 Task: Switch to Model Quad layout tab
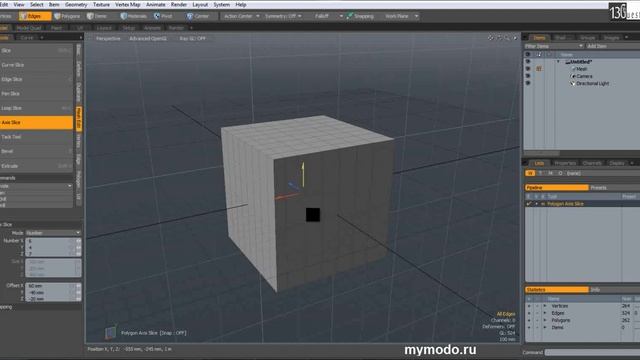tap(29, 28)
